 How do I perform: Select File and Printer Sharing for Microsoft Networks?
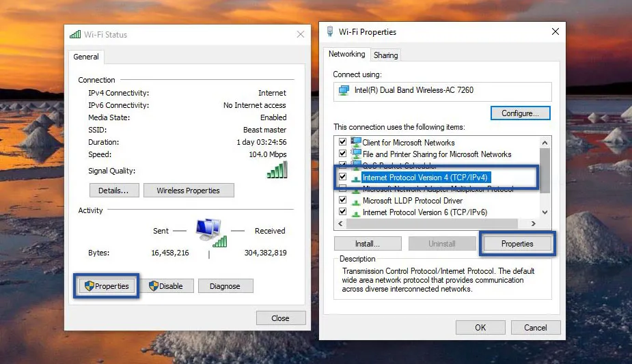point(437,154)
